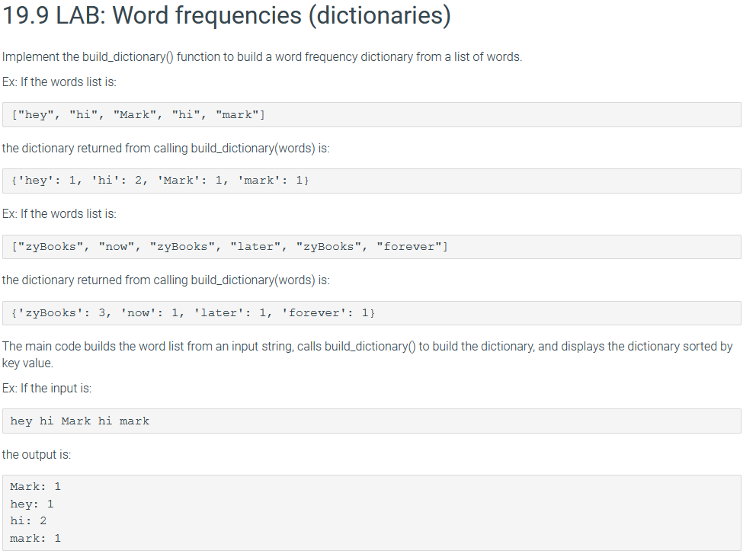Click the first words list code box
Screen dimensions: 756x557
point(372,115)
